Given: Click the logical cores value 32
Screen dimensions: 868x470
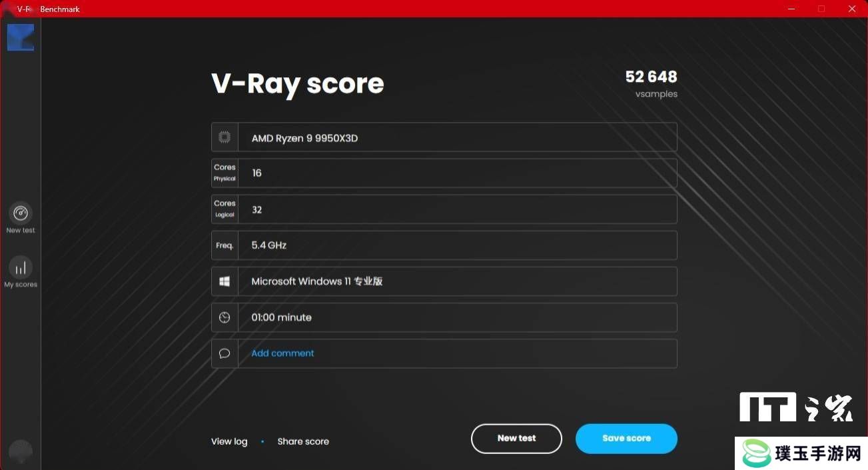Looking at the screenshot, I should (256, 209).
